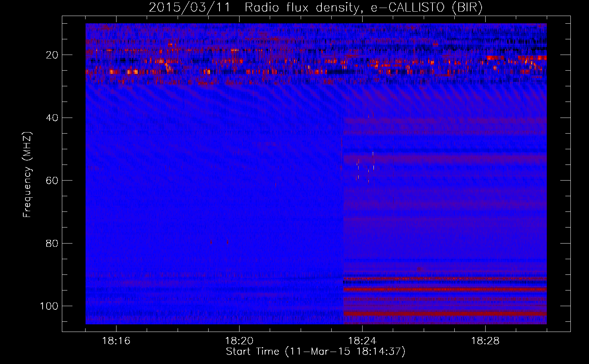Click the plot title "2015/03/11 Radio flux density, e-CALLISTO (BIR)"
589x364 pixels.
tap(316, 7)
